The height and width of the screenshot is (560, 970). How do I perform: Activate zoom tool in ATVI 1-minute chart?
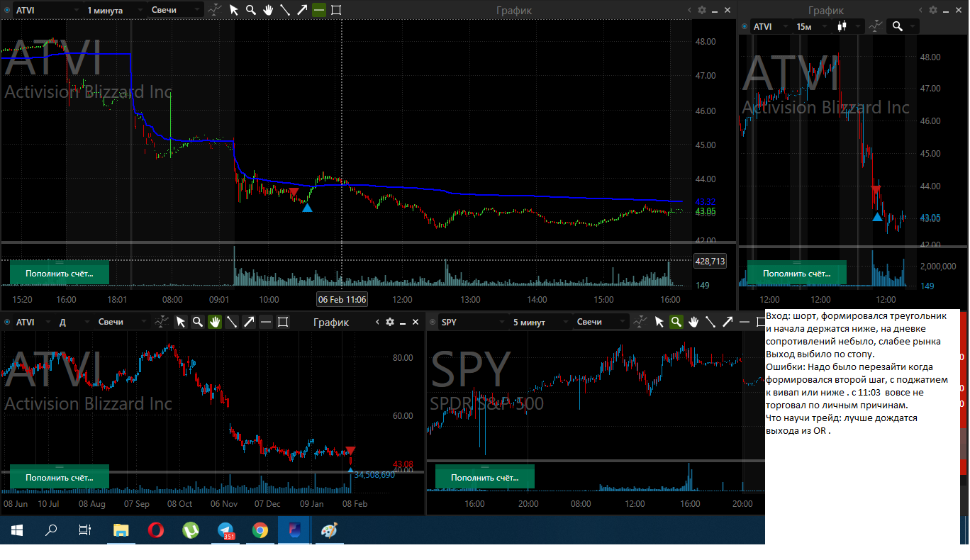(x=251, y=10)
